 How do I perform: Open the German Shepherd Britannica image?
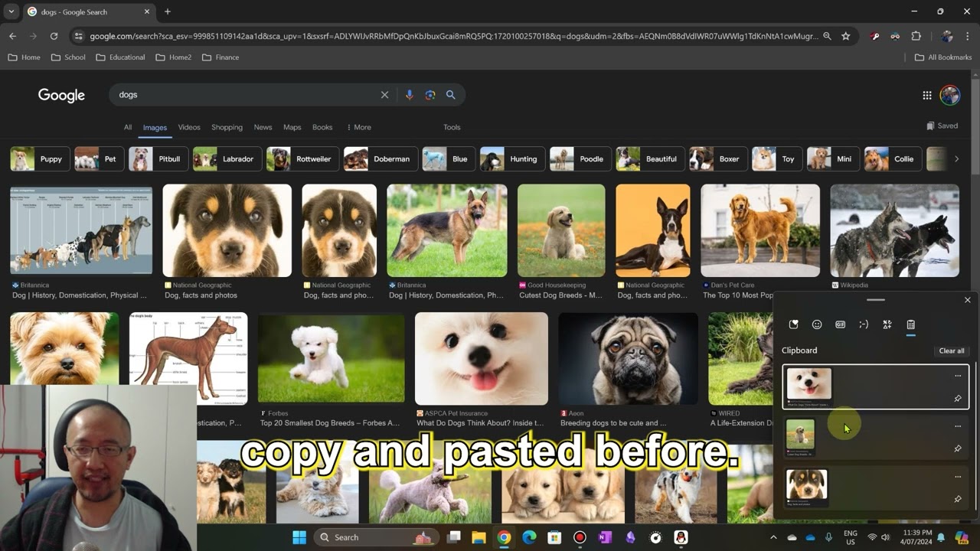447,230
